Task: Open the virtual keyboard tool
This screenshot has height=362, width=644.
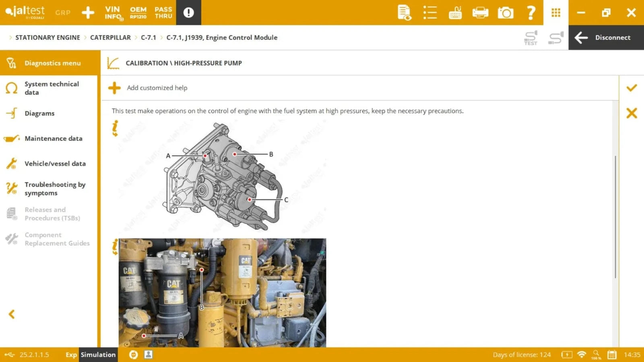Action: coord(454,12)
